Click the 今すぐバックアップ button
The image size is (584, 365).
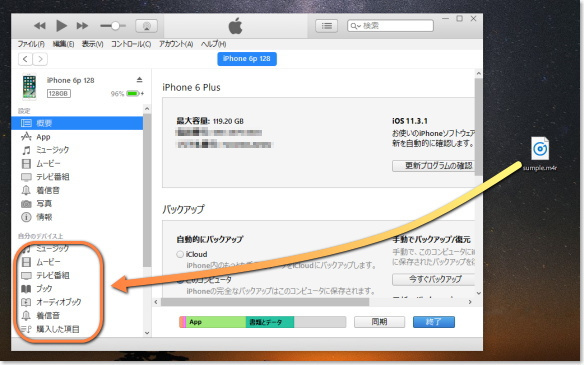pos(434,279)
